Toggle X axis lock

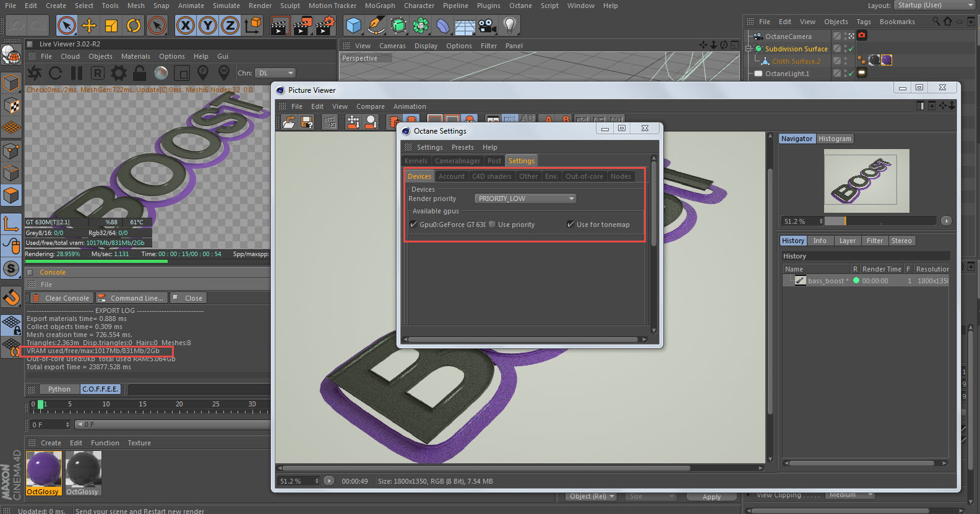(x=186, y=25)
